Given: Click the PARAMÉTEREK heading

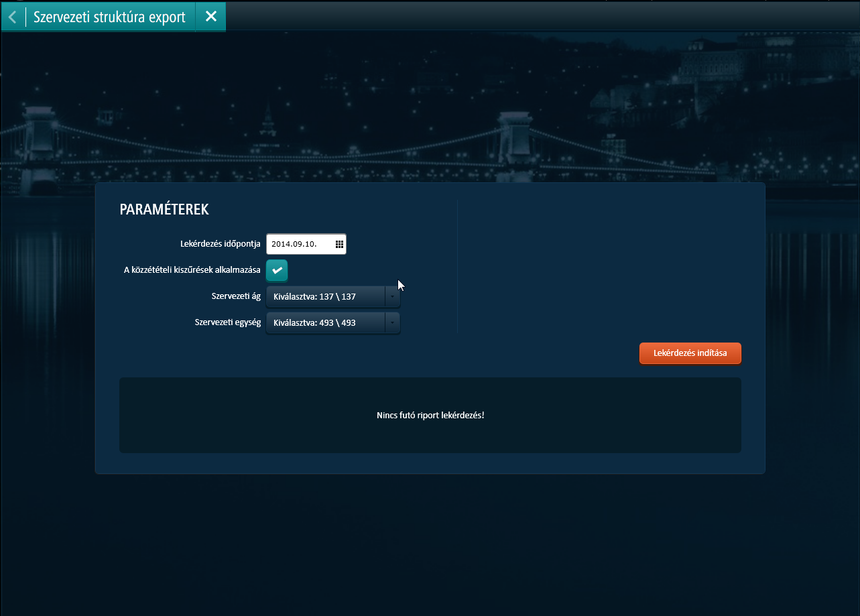Looking at the screenshot, I should tap(164, 209).
